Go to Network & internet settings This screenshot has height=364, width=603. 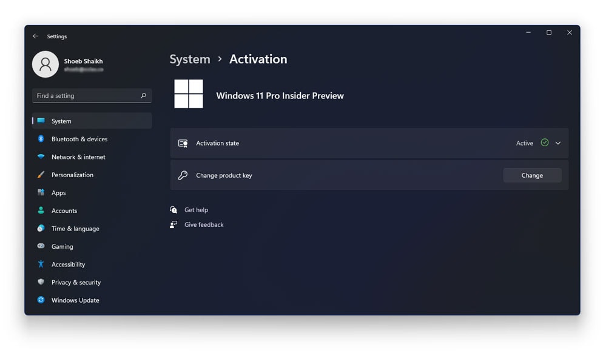92,157
